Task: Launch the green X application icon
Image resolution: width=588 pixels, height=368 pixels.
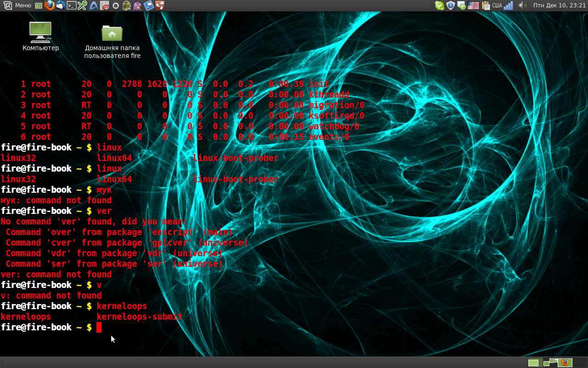Action: click(x=82, y=6)
